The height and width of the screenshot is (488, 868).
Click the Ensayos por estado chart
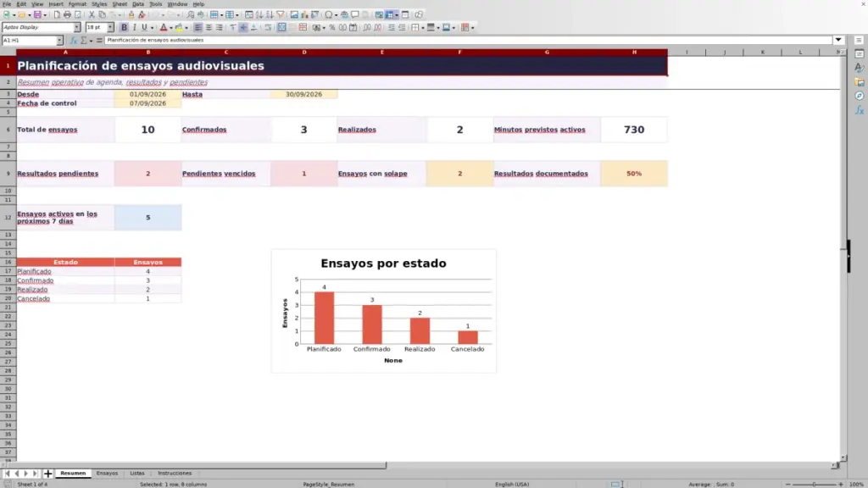[384, 311]
